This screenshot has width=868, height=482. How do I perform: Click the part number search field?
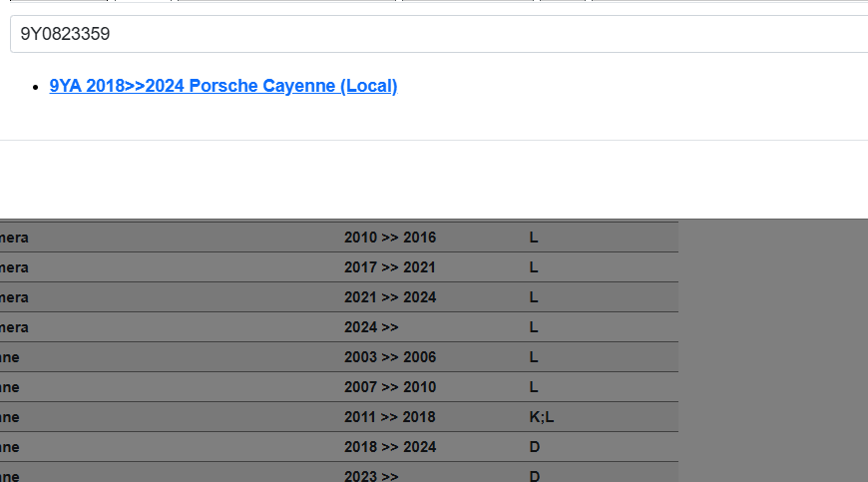[439, 34]
